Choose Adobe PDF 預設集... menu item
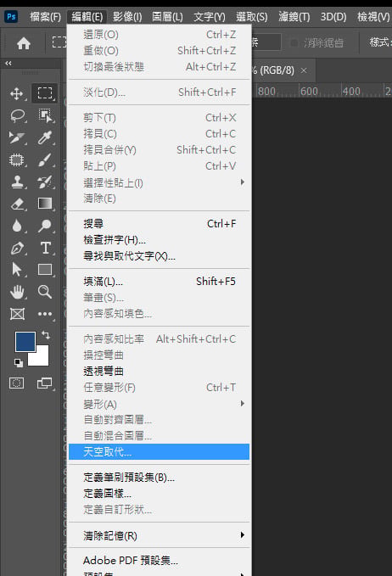The height and width of the screenshot is (576, 392). coord(159,561)
